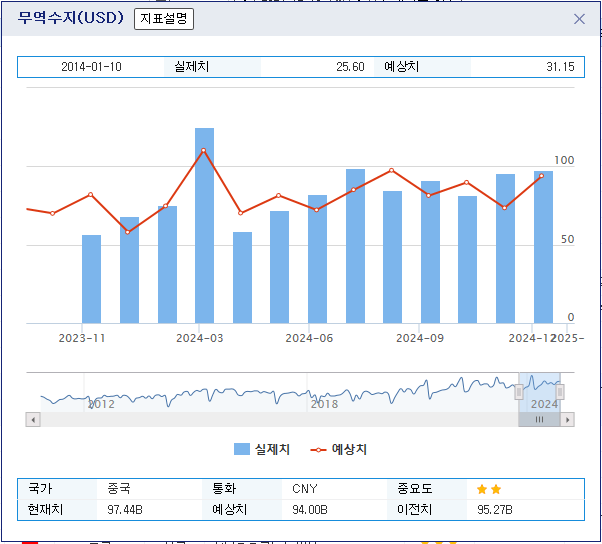Click the 2024 label in navigator selection
The width and height of the screenshot is (602, 544).
click(544, 404)
